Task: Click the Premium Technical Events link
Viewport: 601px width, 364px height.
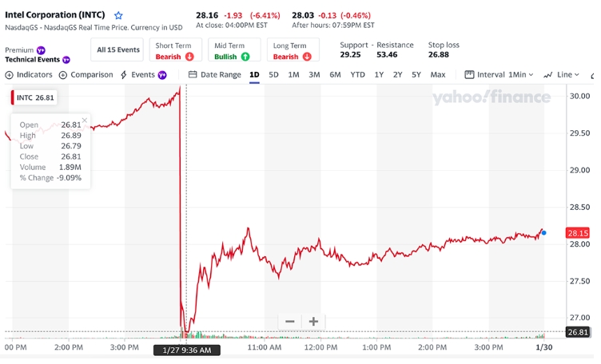Action: [32, 59]
